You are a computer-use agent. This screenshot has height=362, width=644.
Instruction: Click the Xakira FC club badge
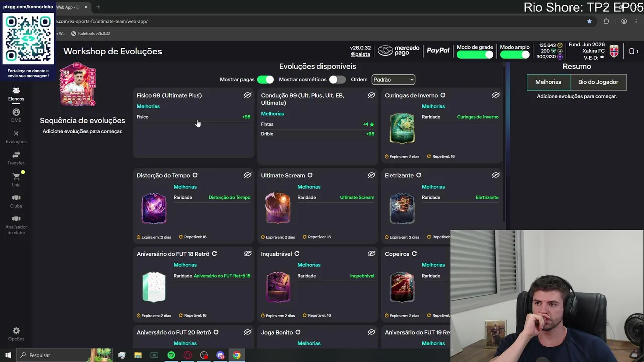click(x=614, y=51)
